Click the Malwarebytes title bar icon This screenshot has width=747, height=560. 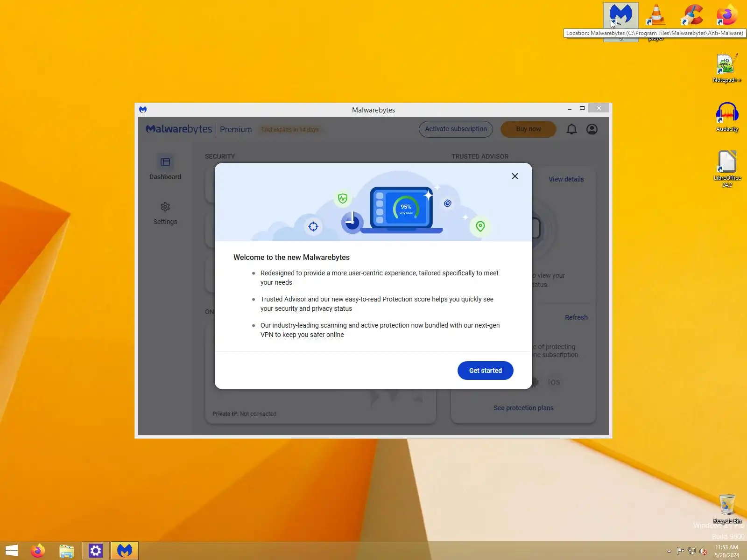(x=143, y=110)
